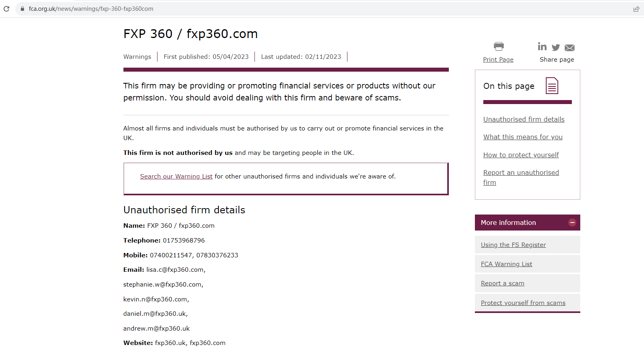The image size is (644, 349).
Task: Jump to What this means for you
Action: pos(523,137)
